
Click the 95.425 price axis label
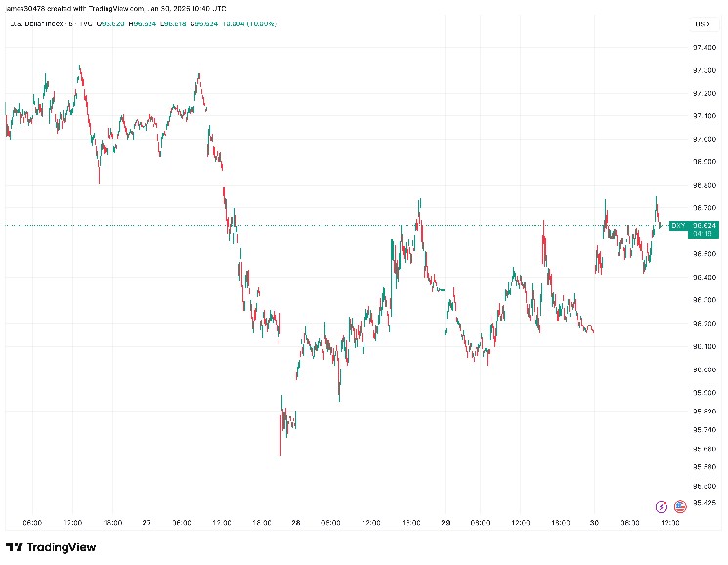(704, 503)
